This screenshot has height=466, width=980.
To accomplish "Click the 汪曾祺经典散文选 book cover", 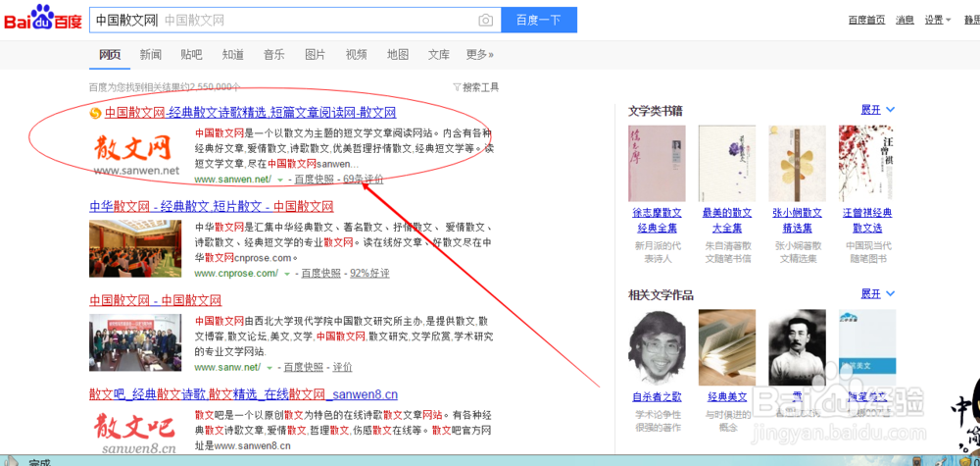I will (x=867, y=163).
